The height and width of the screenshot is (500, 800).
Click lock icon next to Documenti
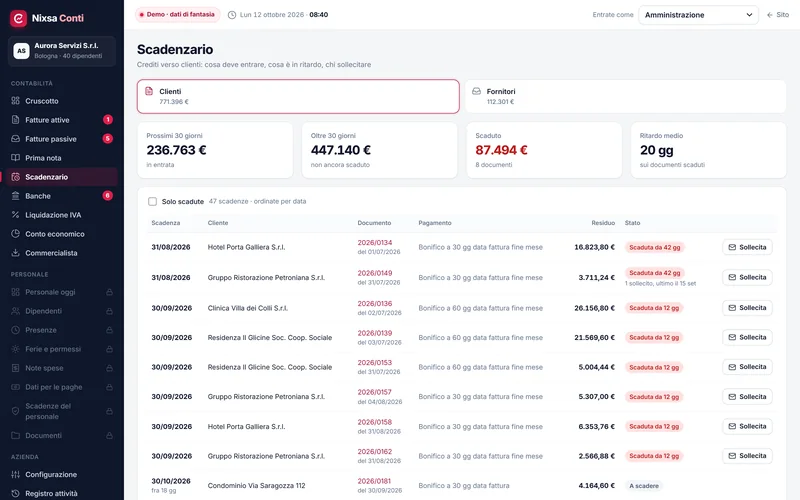click(109, 436)
